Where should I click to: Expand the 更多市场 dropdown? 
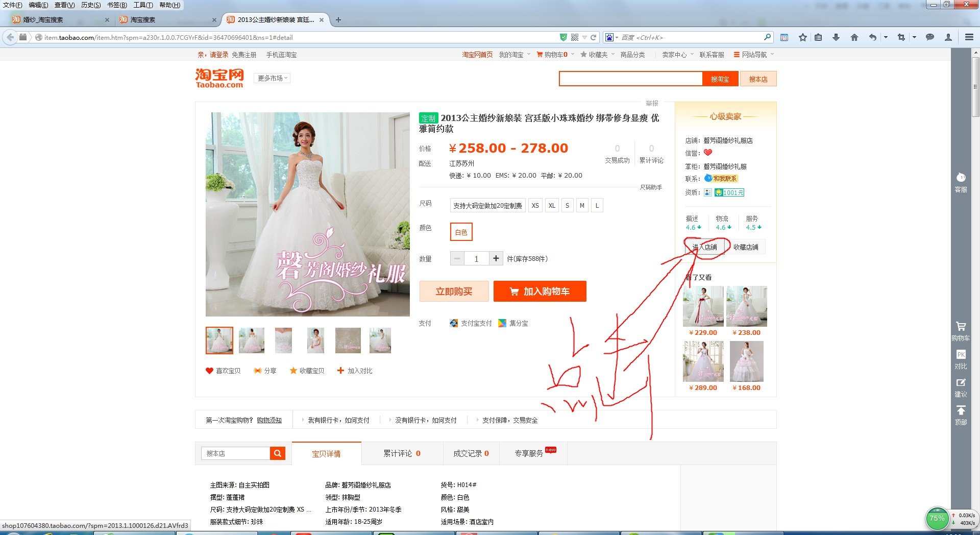pyautogui.click(x=272, y=78)
